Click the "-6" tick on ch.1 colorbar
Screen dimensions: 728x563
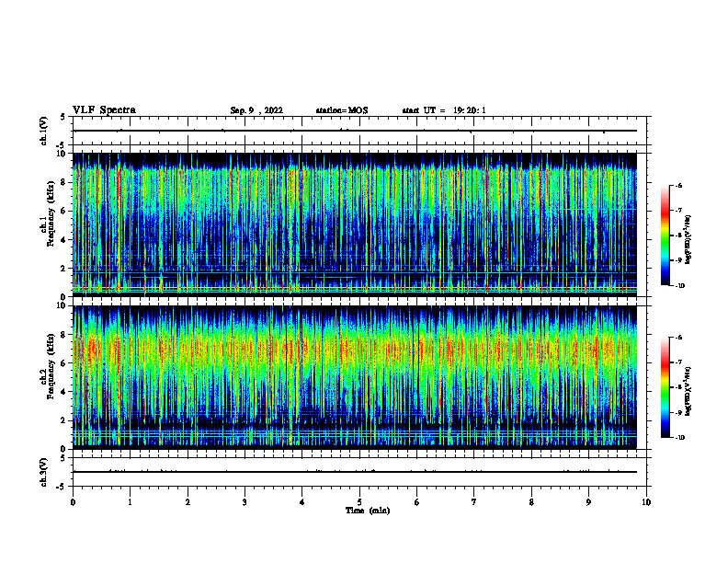coord(678,185)
